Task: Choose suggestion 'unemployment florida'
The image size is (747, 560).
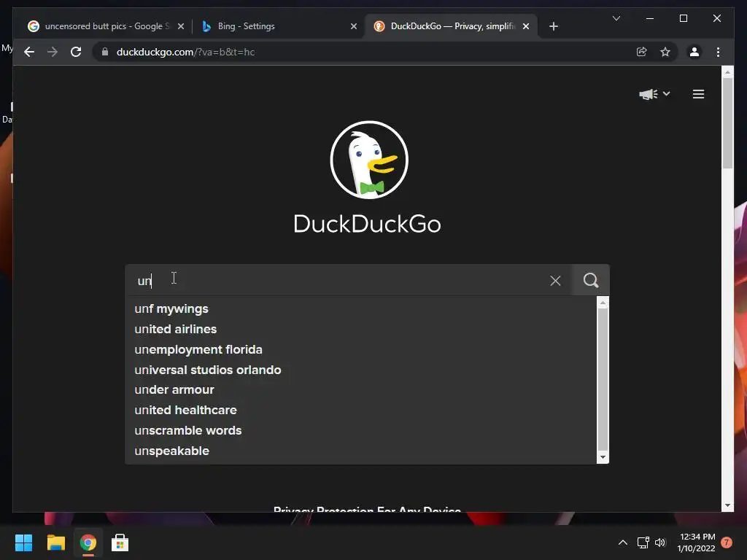Action: (198, 349)
